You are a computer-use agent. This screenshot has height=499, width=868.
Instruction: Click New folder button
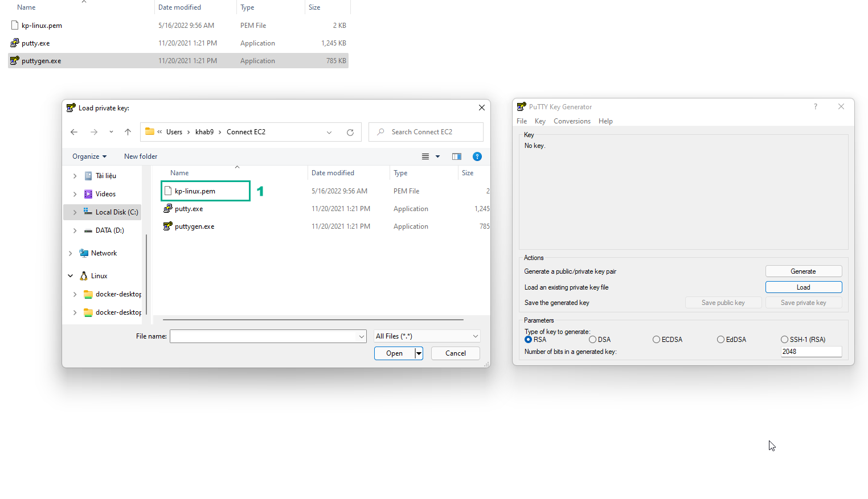click(141, 156)
